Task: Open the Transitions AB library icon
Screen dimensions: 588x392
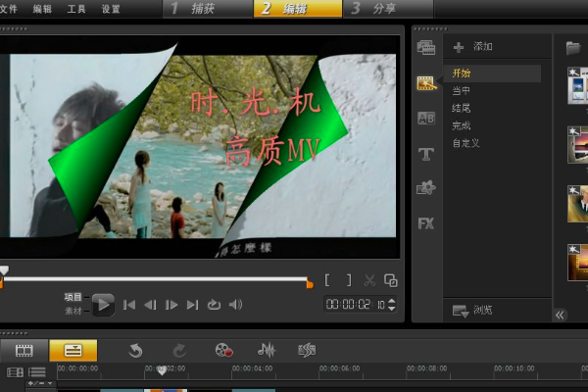Action: (426, 119)
